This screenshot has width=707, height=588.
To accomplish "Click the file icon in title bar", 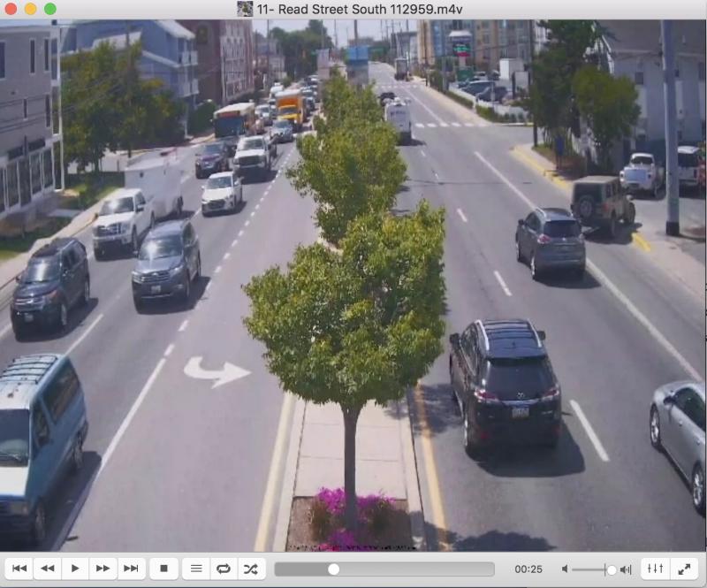I will click(x=245, y=9).
